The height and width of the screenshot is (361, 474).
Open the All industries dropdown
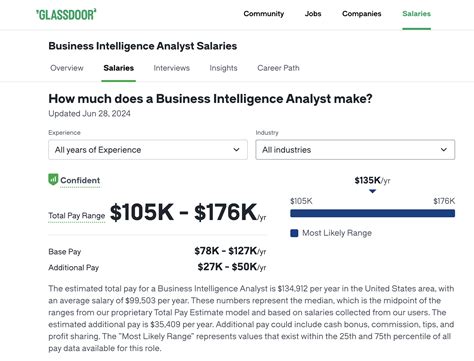pyautogui.click(x=355, y=150)
